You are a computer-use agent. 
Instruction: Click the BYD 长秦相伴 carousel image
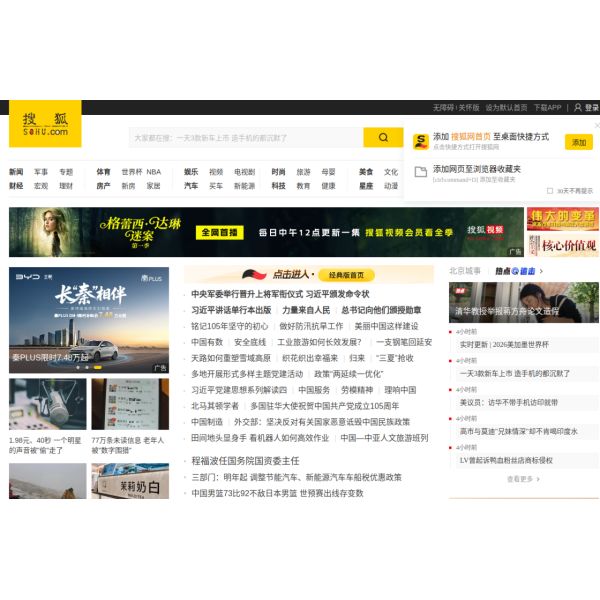89,320
